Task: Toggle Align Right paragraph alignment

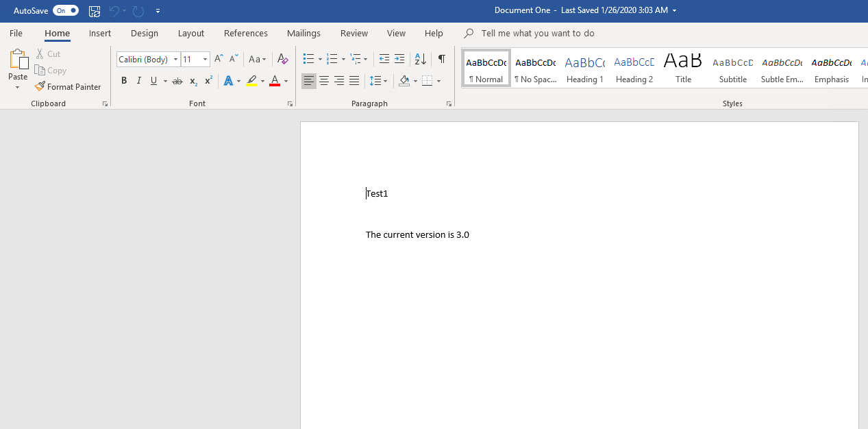Action: [x=339, y=81]
